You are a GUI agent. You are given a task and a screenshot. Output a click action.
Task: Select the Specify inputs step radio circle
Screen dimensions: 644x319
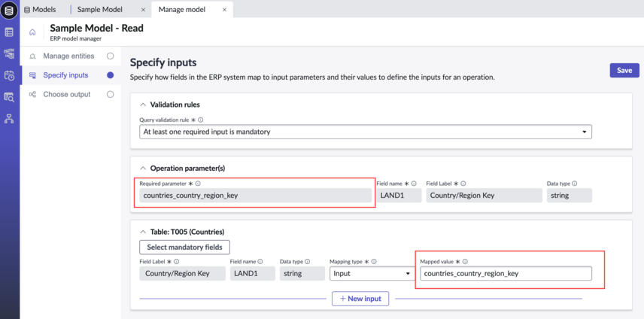110,75
